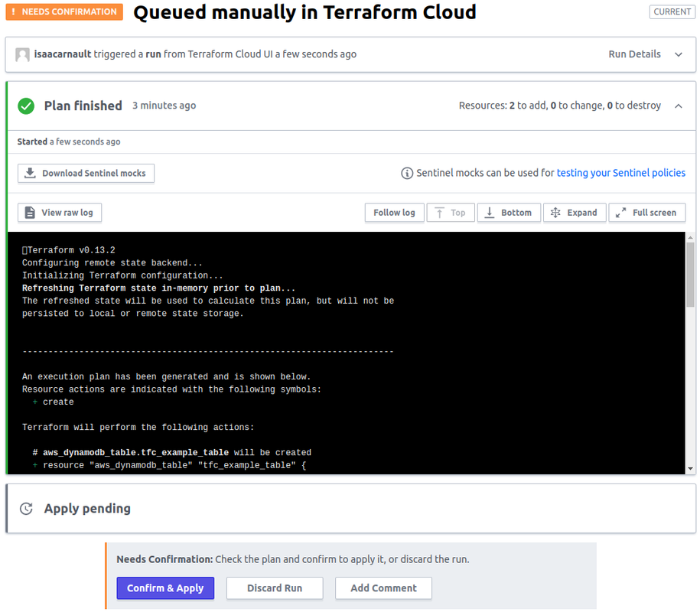The width and height of the screenshot is (700, 612).
Task: Open log in Full screen
Action: click(x=647, y=213)
